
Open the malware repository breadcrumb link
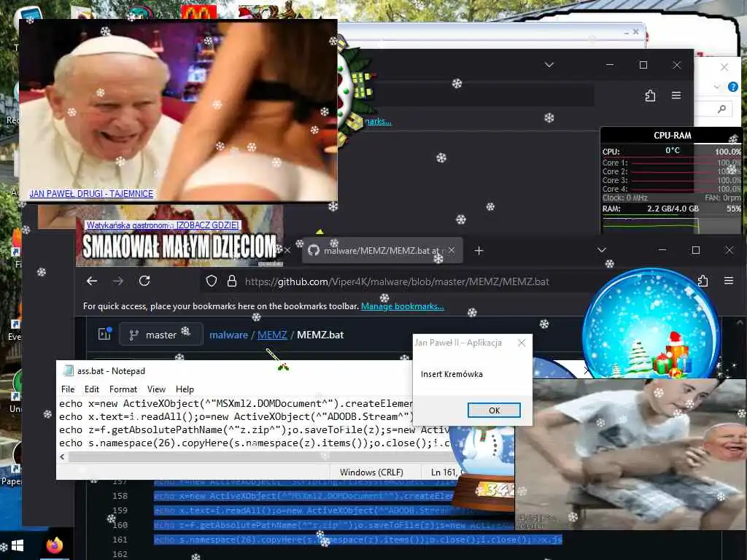tap(228, 335)
